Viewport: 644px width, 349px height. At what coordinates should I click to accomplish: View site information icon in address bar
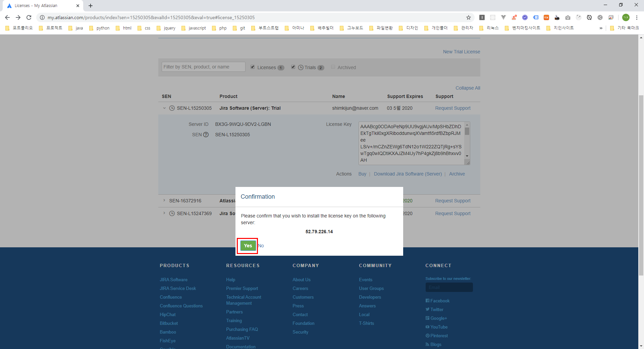(x=42, y=17)
